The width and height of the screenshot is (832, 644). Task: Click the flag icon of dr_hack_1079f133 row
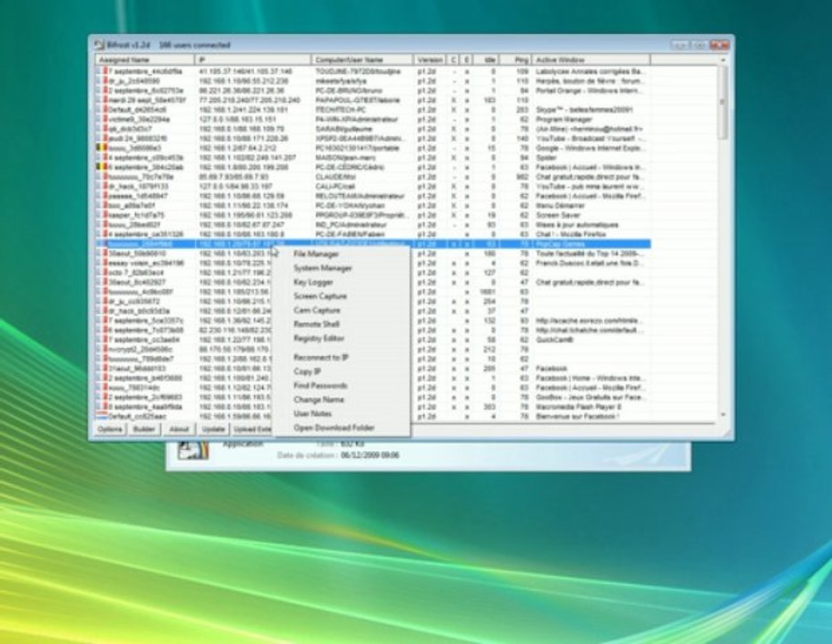point(102,186)
